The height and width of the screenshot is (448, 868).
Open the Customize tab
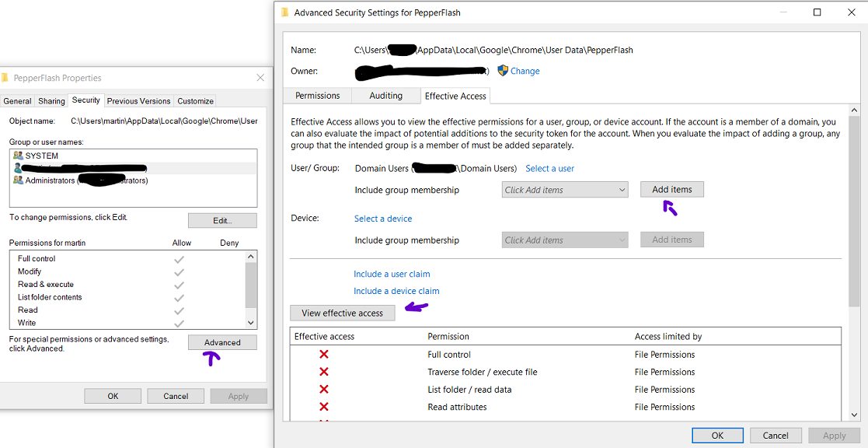click(x=195, y=101)
